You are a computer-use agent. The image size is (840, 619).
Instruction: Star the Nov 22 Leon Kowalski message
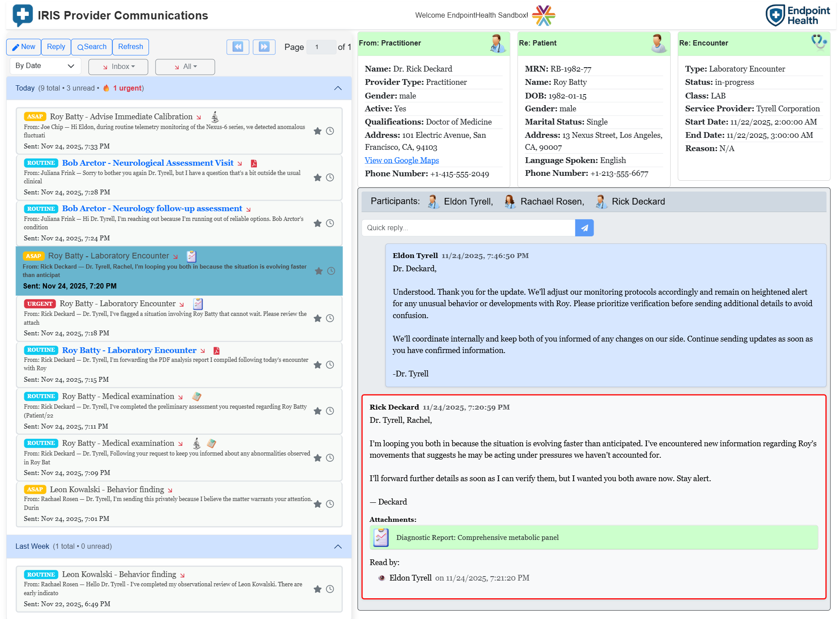[317, 589]
